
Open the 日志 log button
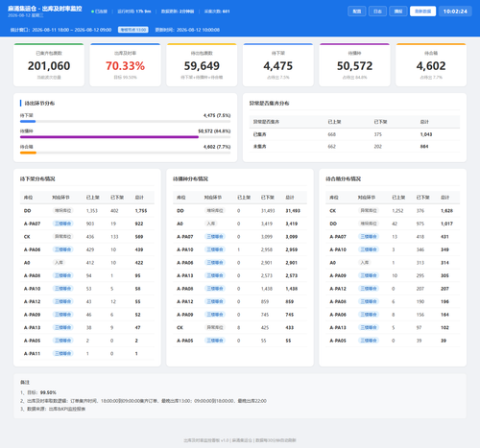(x=377, y=12)
